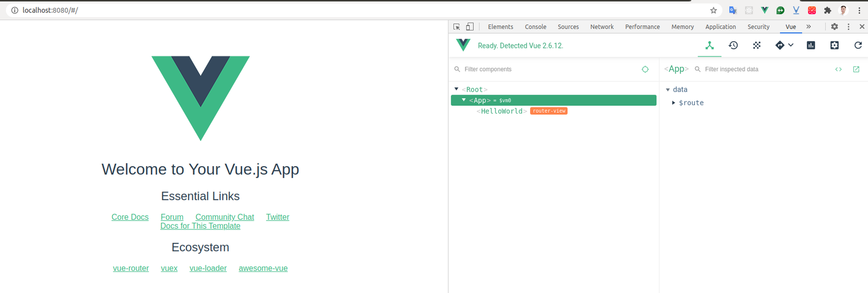The image size is (868, 293).
Task: Show more DevTools tabs chevron
Action: 809,26
